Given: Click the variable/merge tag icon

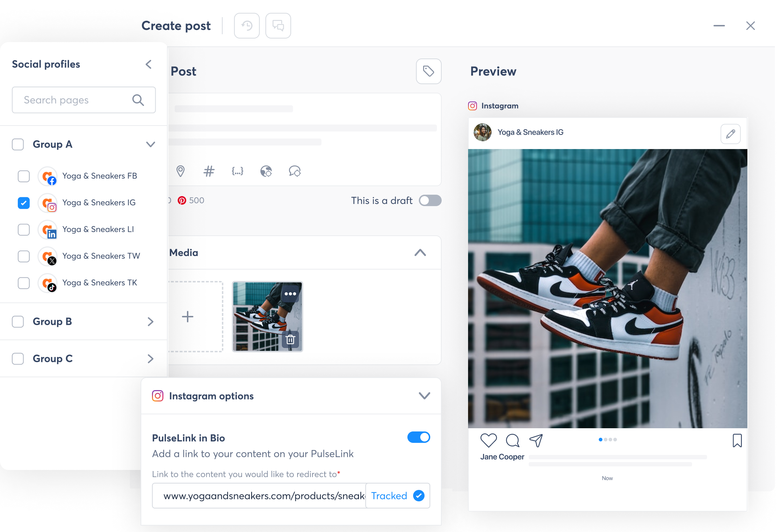Looking at the screenshot, I should pos(236,172).
